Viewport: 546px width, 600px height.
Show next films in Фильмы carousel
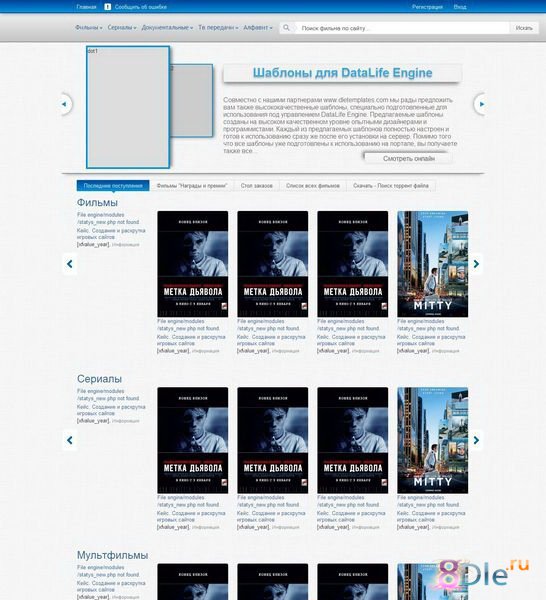[476, 264]
